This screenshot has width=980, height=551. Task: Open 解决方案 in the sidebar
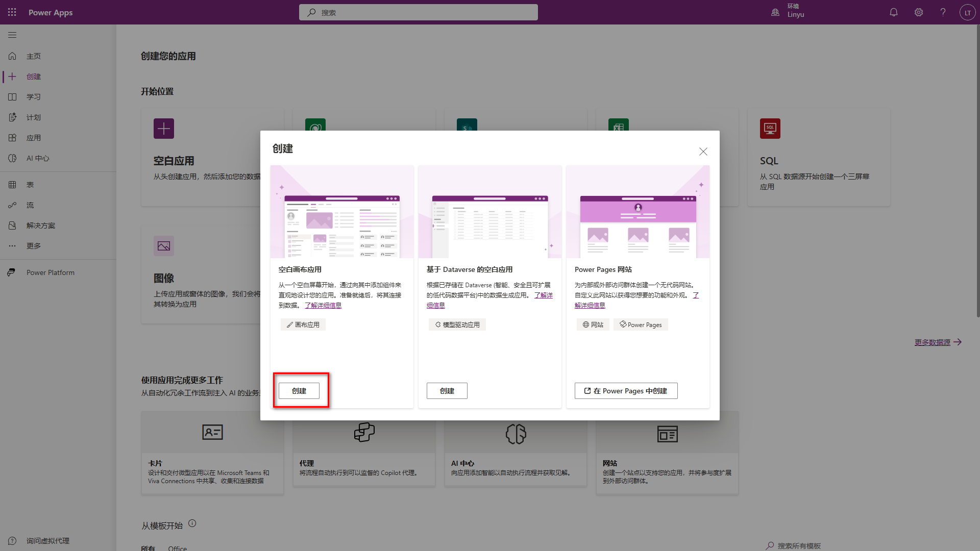(x=40, y=226)
